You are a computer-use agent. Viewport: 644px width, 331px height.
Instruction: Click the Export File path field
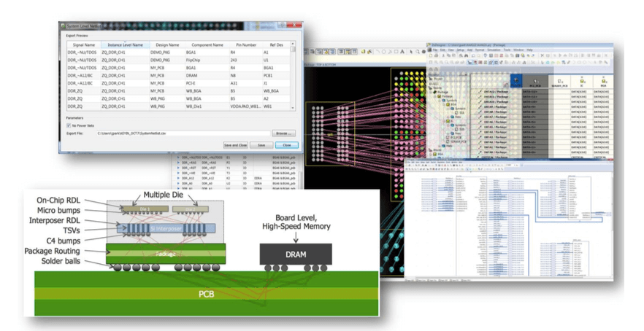click(x=183, y=133)
